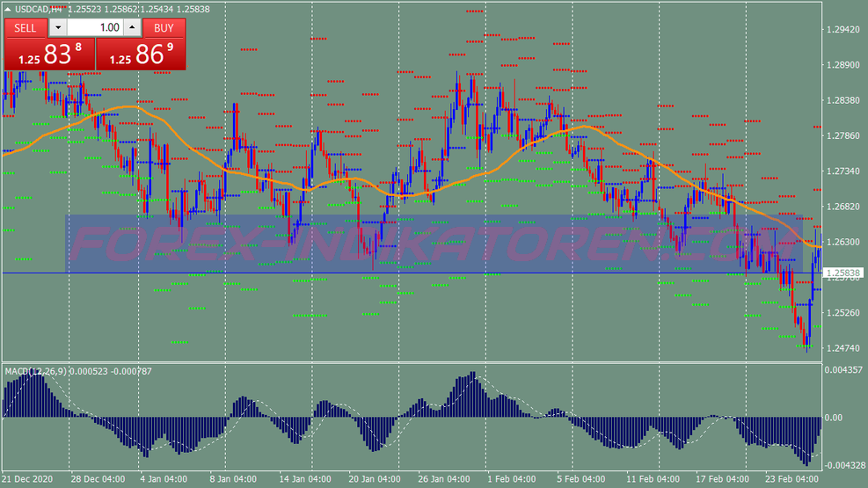Viewport: 868px width, 488px height.
Task: Increase lot volume with up arrow
Action: [x=132, y=27]
